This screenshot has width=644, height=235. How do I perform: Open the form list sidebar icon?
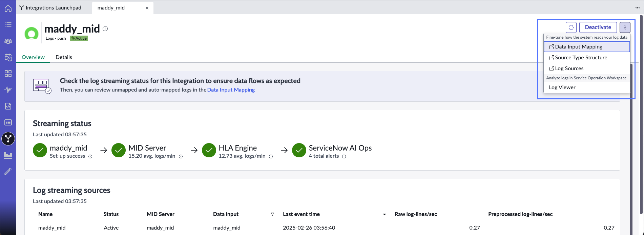(8, 122)
